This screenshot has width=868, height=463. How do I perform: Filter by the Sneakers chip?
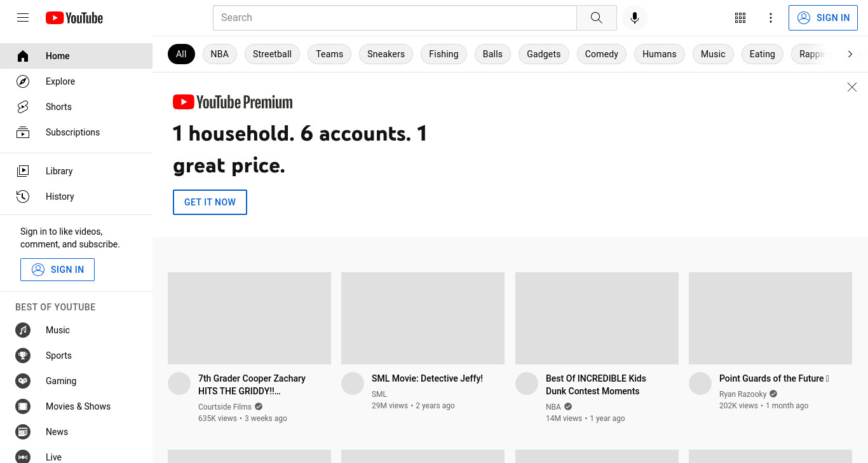click(386, 54)
